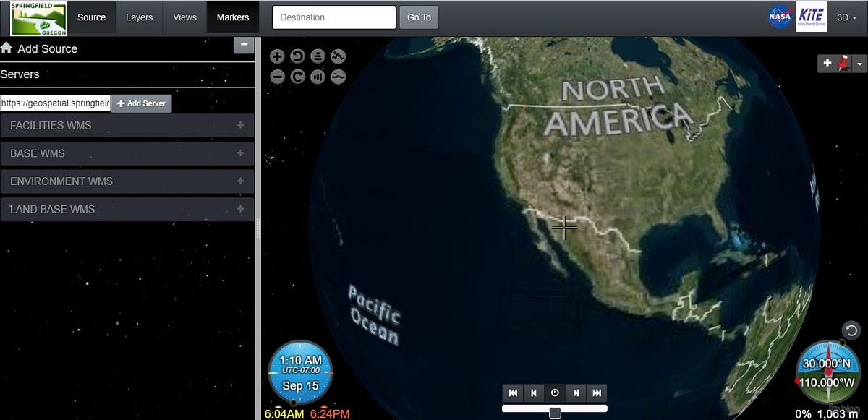The width and height of the screenshot is (868, 420).
Task: Click the Add Server button
Action: tap(141, 103)
